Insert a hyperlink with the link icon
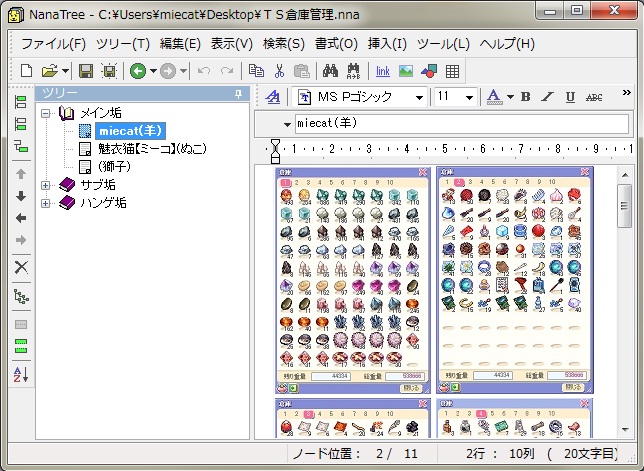The width and height of the screenshot is (644, 471). 383,71
